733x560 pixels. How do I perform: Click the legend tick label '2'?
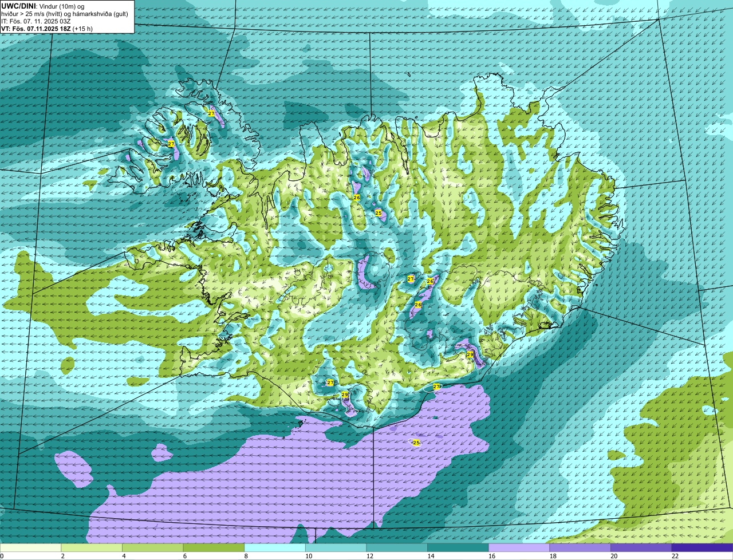pyautogui.click(x=62, y=556)
